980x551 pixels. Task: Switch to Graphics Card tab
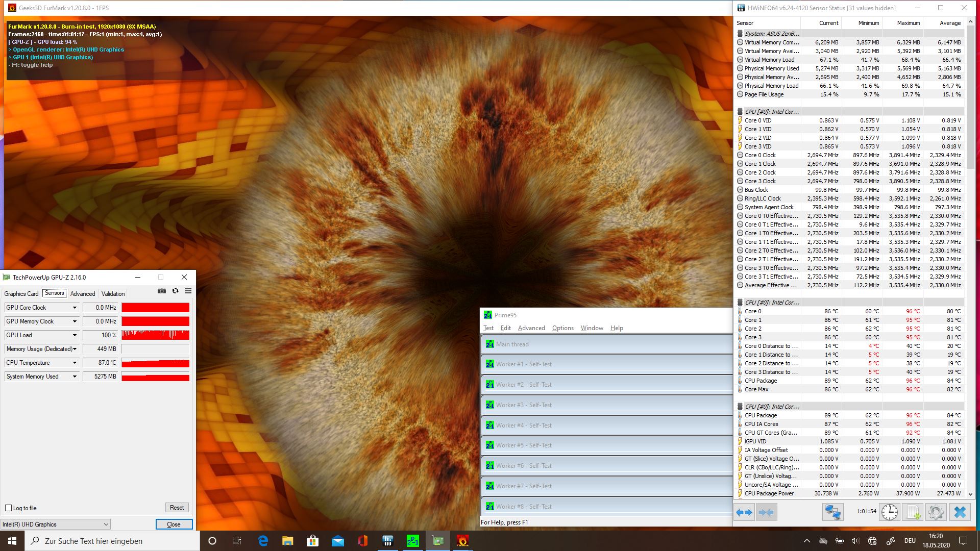(x=21, y=294)
